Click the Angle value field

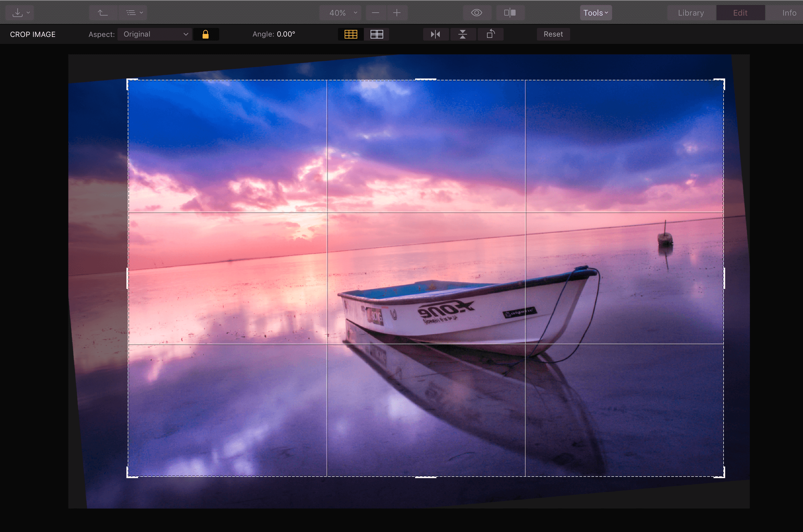pos(286,34)
